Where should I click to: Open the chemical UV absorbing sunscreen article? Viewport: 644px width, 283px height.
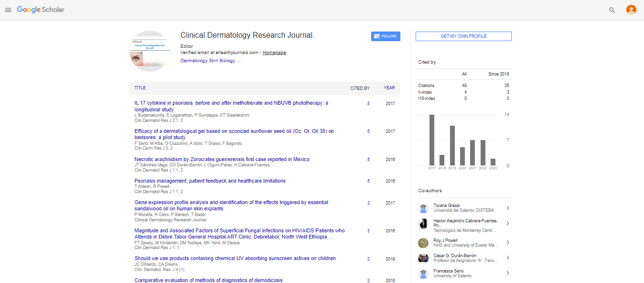[x=235, y=258]
